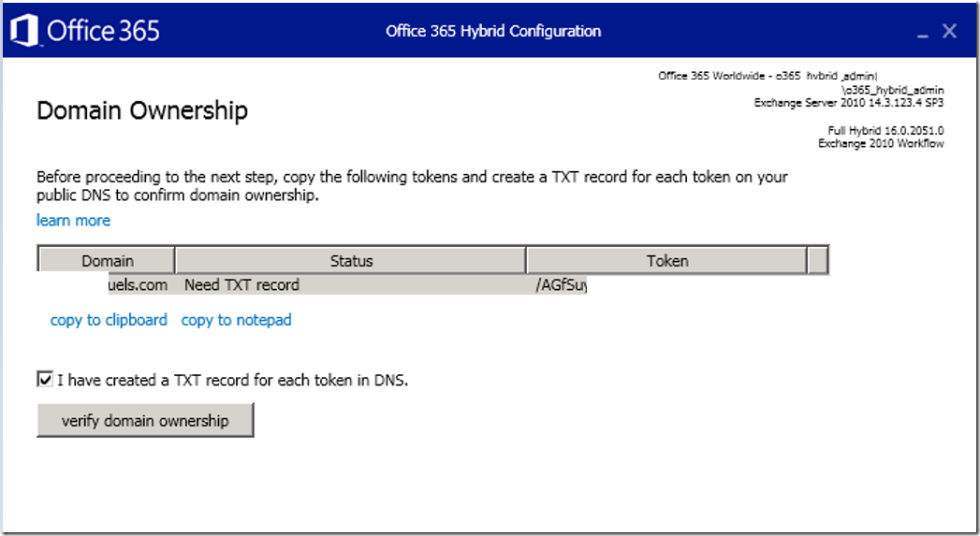980x536 pixels.
Task: Click the 'Exchange Server 2010 14.3.123.4 SP3' text
Action: pyautogui.click(x=849, y=103)
